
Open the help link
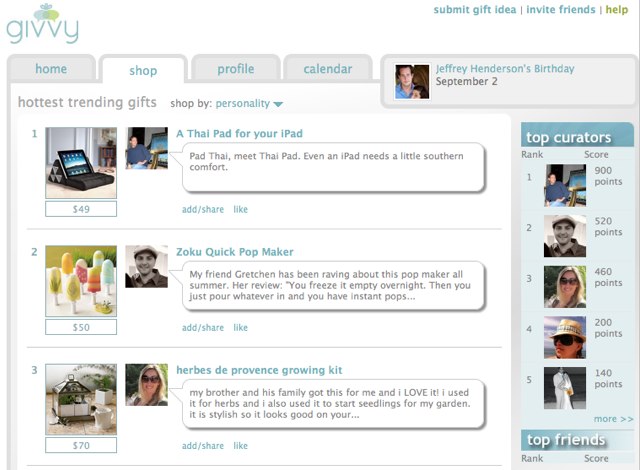[x=617, y=9]
